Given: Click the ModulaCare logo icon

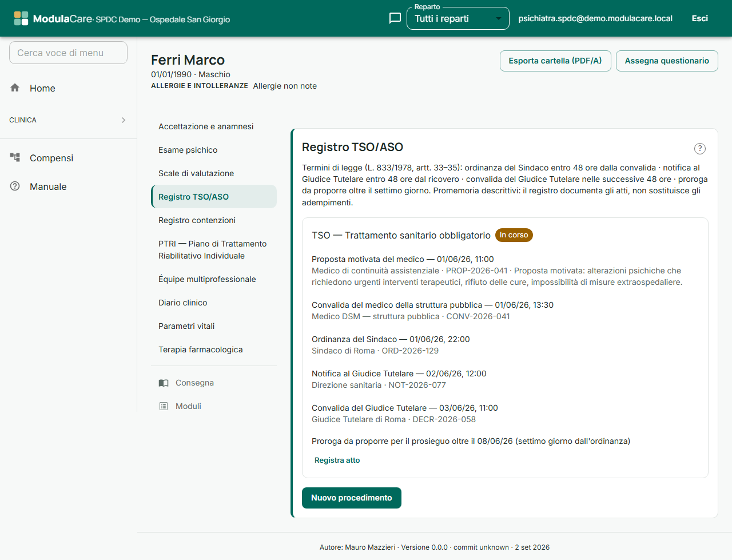Looking at the screenshot, I should coord(21,18).
